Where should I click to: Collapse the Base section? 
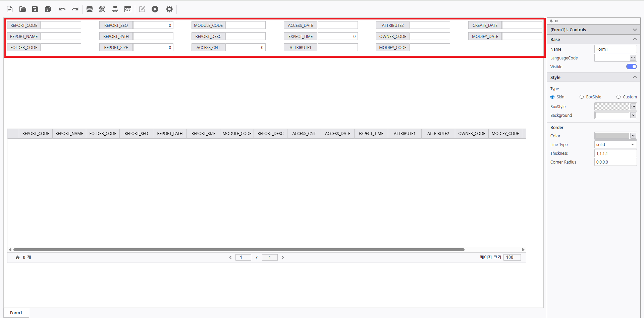(x=635, y=39)
